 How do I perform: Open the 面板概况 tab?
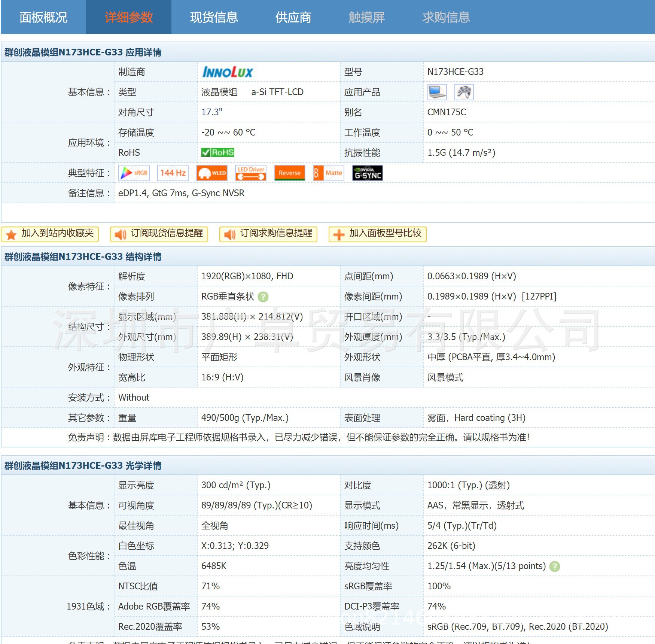43,17
